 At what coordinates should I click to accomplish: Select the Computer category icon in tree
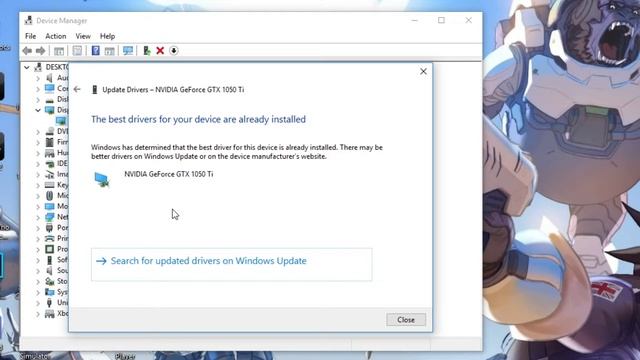[49, 88]
